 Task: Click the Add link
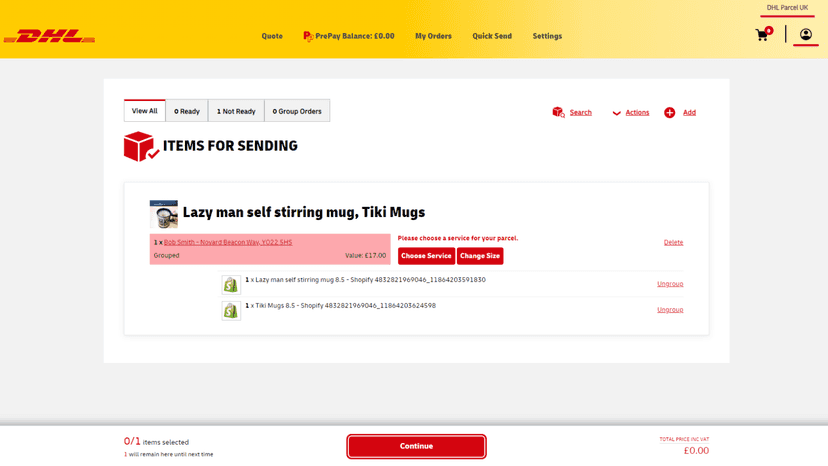[x=689, y=113]
